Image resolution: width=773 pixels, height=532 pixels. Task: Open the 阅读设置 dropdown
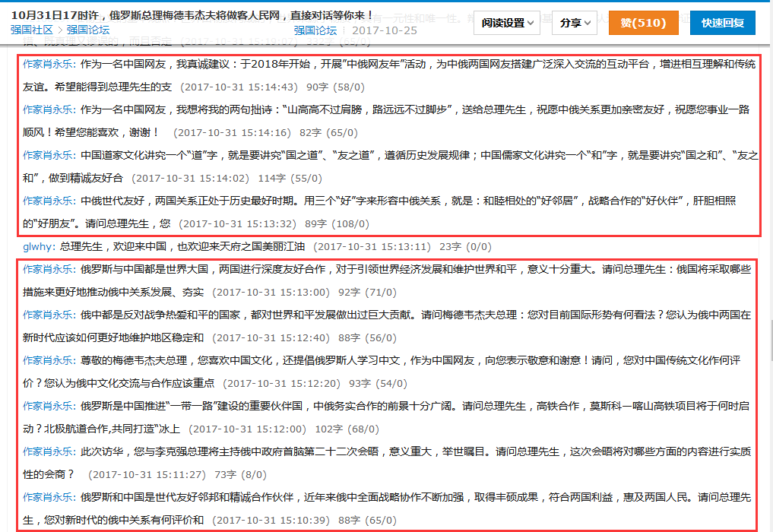pos(507,23)
